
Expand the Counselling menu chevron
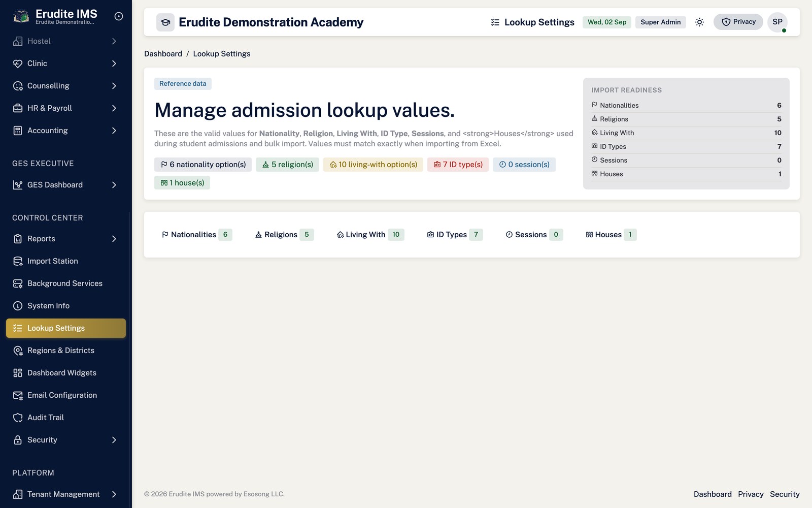pos(114,86)
